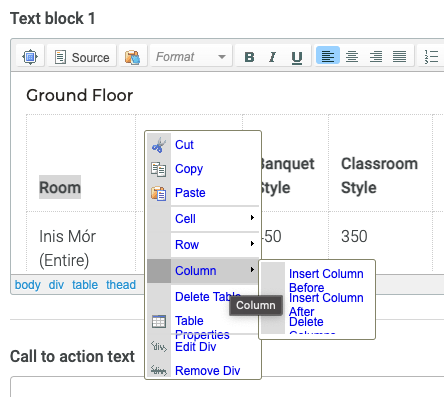Choose Delete Table
444x397 pixels.
coord(203,297)
